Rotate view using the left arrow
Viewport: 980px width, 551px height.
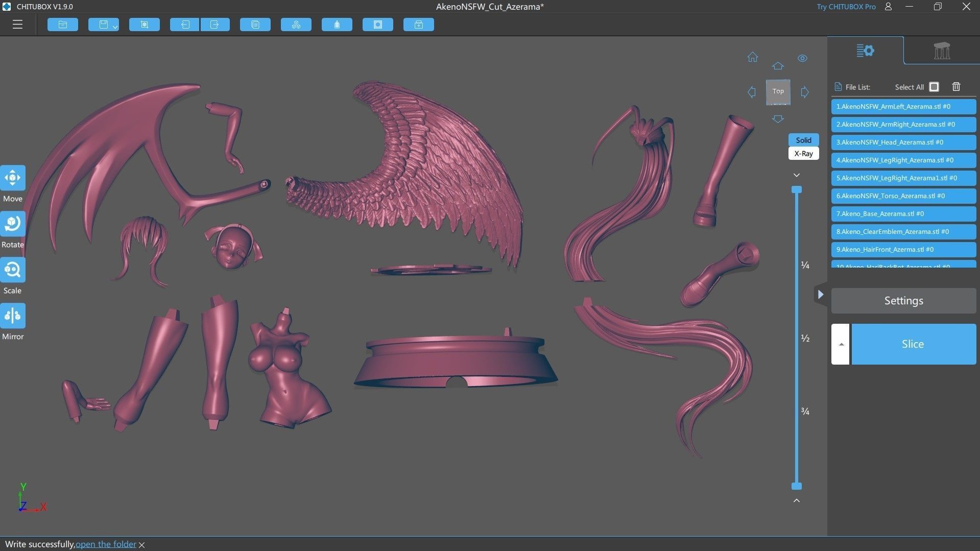pos(752,92)
